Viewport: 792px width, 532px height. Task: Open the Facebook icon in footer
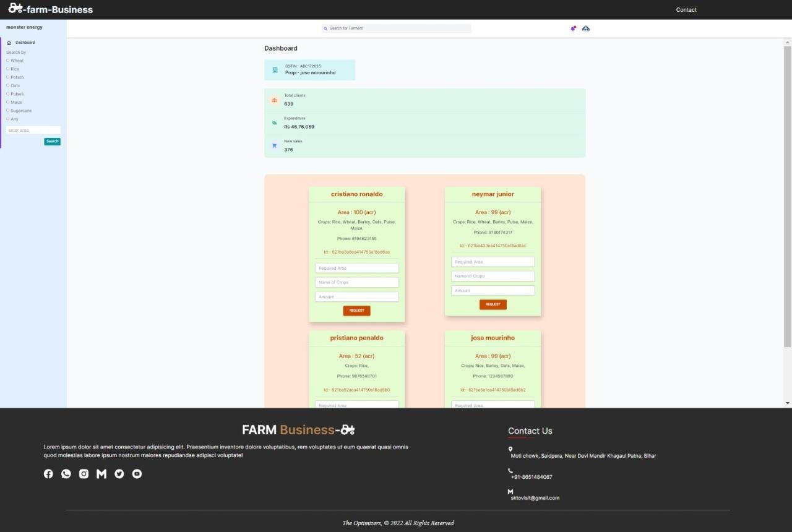(48, 474)
